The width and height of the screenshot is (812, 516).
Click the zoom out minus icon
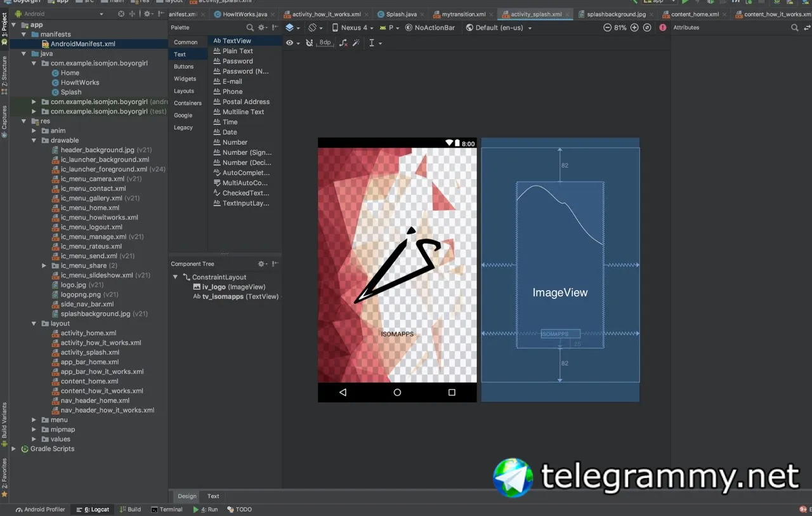tap(607, 28)
